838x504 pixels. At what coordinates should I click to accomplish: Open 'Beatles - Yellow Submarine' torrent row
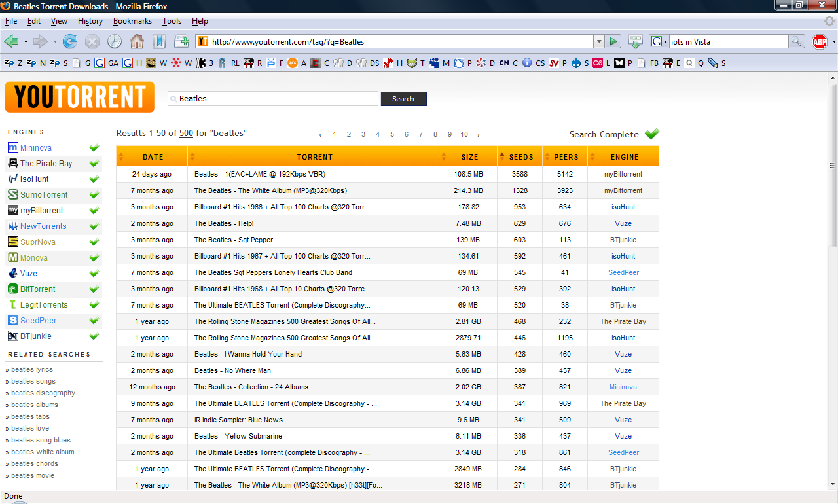pos(388,436)
